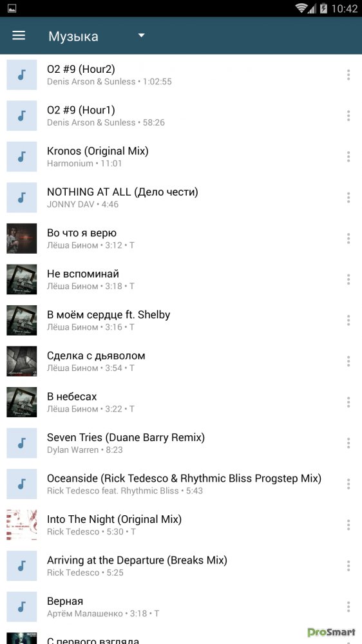Play the track В моём сердце ft. Shelby
This screenshot has width=362, height=644.
pos(181,320)
